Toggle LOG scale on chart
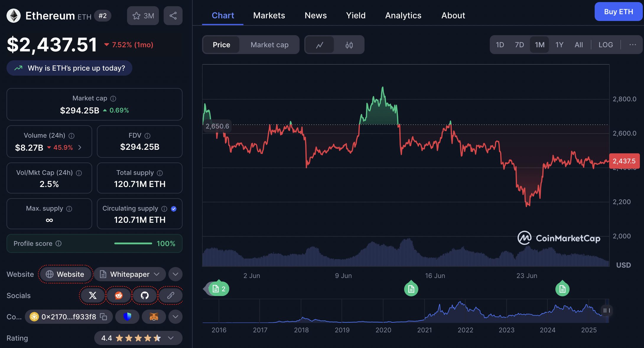 (606, 45)
